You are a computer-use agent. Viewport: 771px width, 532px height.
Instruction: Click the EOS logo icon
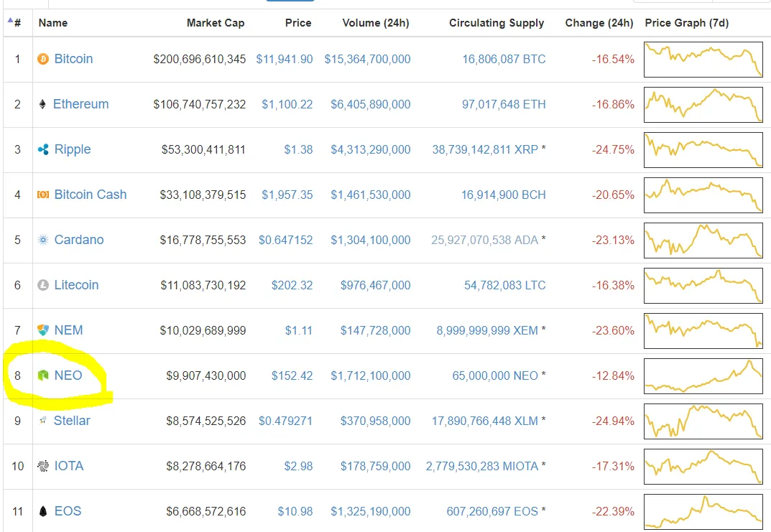tap(43, 511)
